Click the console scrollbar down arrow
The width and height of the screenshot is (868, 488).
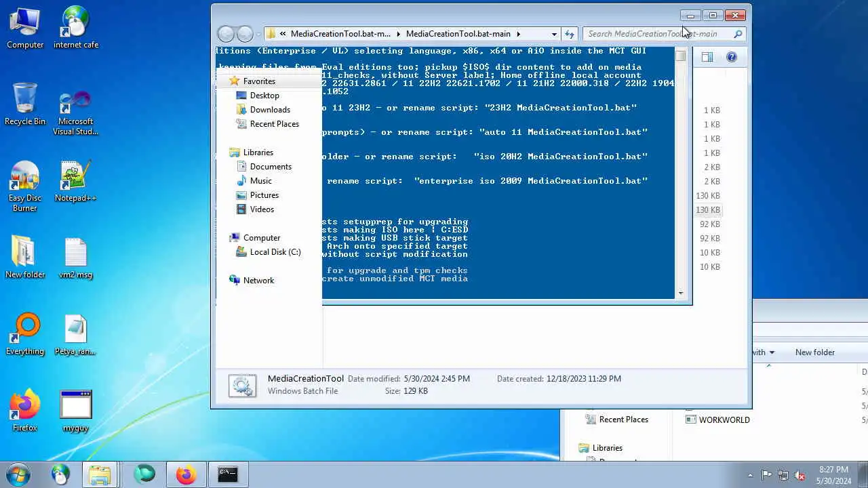(x=681, y=293)
